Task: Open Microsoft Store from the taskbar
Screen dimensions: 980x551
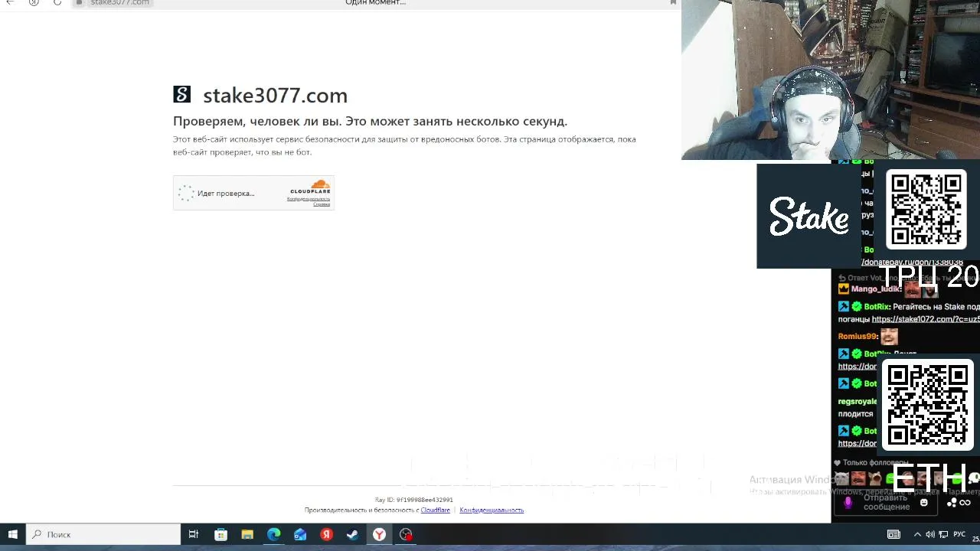Action: [220, 534]
